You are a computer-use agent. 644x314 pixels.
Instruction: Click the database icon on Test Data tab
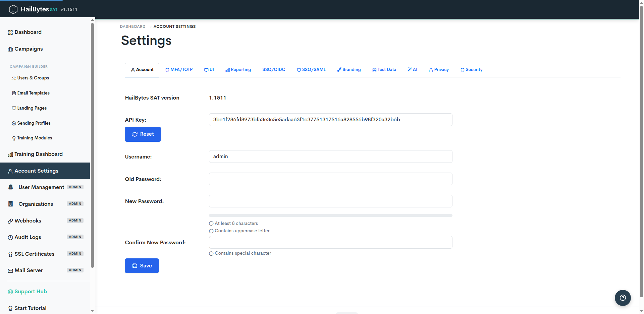pyautogui.click(x=374, y=70)
